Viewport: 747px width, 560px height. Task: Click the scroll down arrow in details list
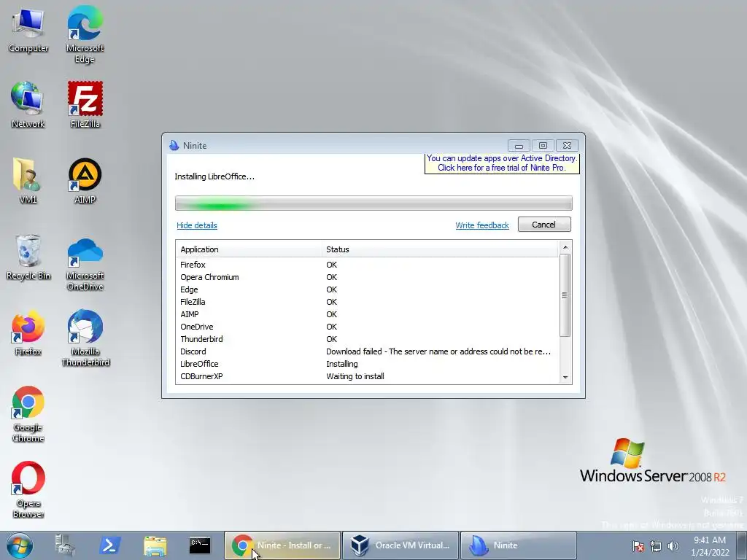[x=565, y=378]
